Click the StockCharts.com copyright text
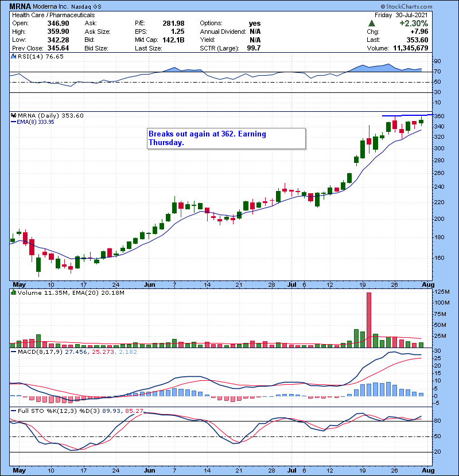 tap(406, 6)
